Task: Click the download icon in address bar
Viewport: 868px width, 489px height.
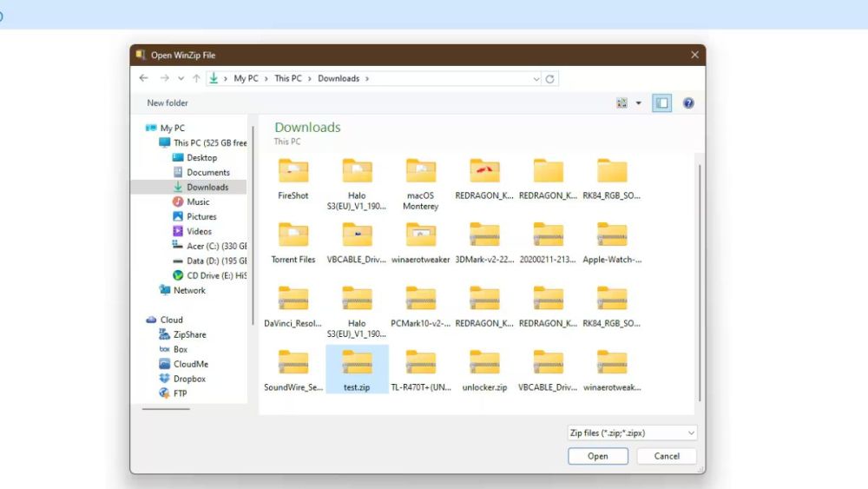Action: pos(214,78)
